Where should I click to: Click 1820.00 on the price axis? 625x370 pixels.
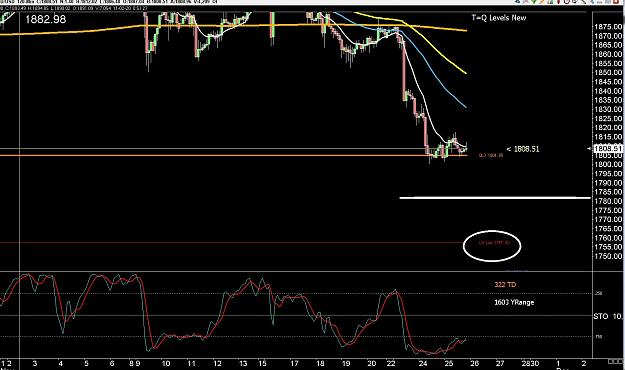(608, 128)
